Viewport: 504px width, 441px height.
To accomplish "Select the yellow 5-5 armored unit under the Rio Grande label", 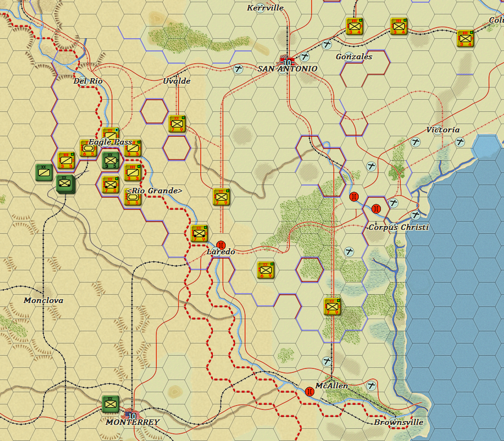I will tap(133, 197).
